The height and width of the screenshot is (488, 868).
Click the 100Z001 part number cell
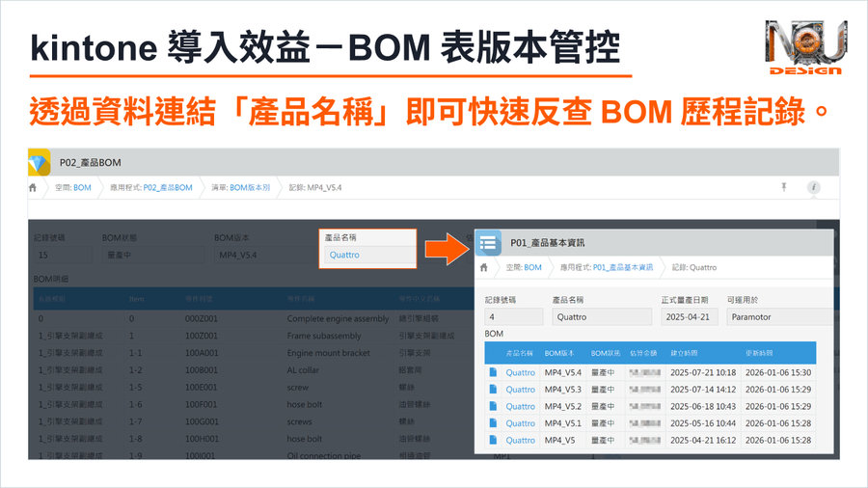pos(202,336)
